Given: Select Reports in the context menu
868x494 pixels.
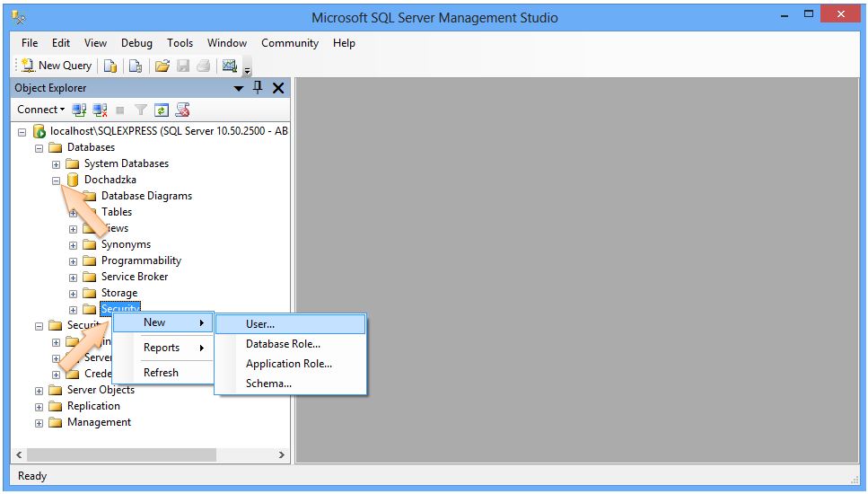Looking at the screenshot, I should point(162,348).
